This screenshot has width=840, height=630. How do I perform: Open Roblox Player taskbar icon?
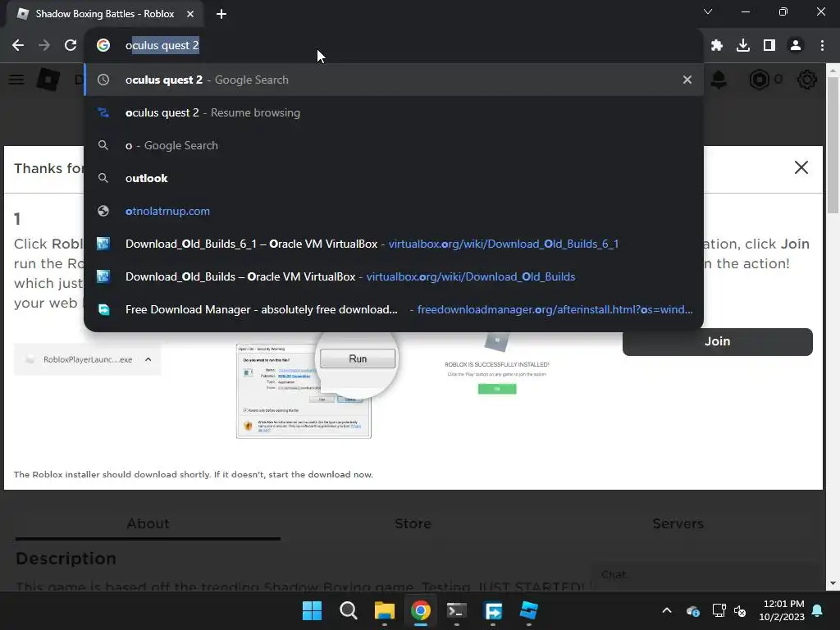pyautogui.click(x=529, y=610)
